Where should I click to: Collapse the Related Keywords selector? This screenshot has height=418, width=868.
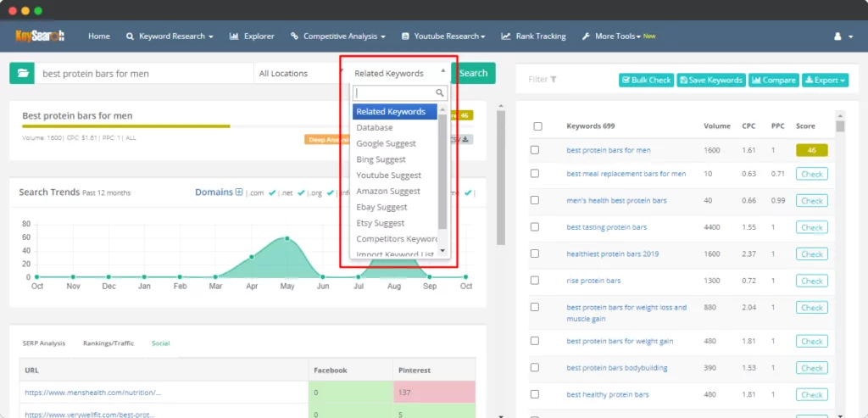click(x=400, y=73)
